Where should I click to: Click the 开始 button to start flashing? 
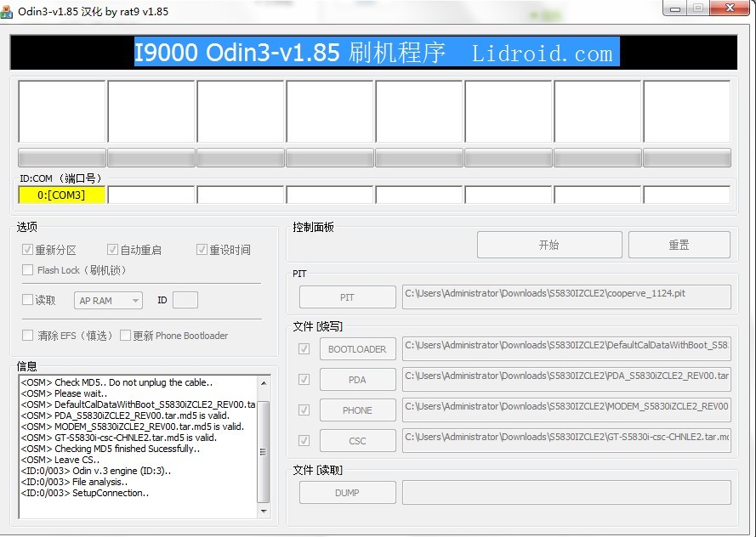click(x=549, y=244)
